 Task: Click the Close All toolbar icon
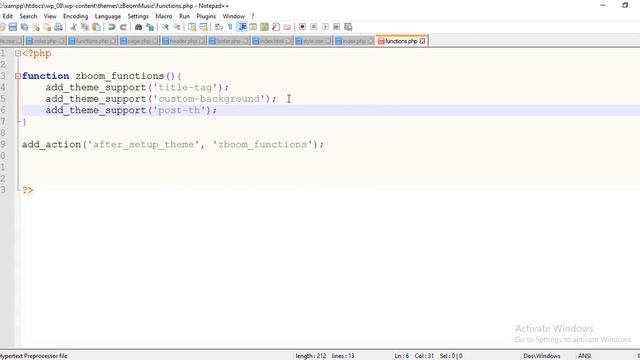point(47,27)
